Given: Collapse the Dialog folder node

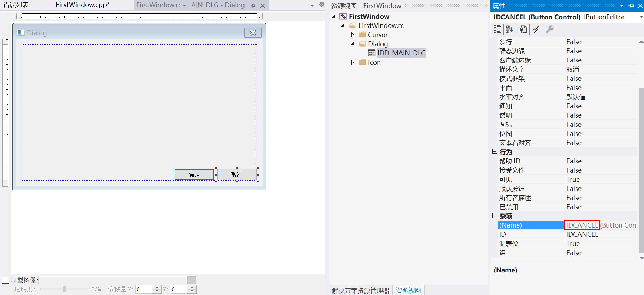Looking at the screenshot, I should [352, 44].
